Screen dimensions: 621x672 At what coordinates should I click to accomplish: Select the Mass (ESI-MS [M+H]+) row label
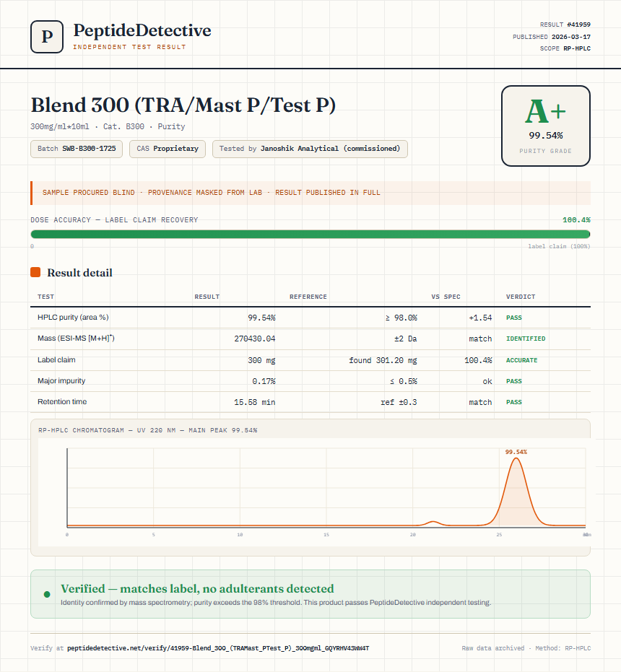[x=76, y=338]
